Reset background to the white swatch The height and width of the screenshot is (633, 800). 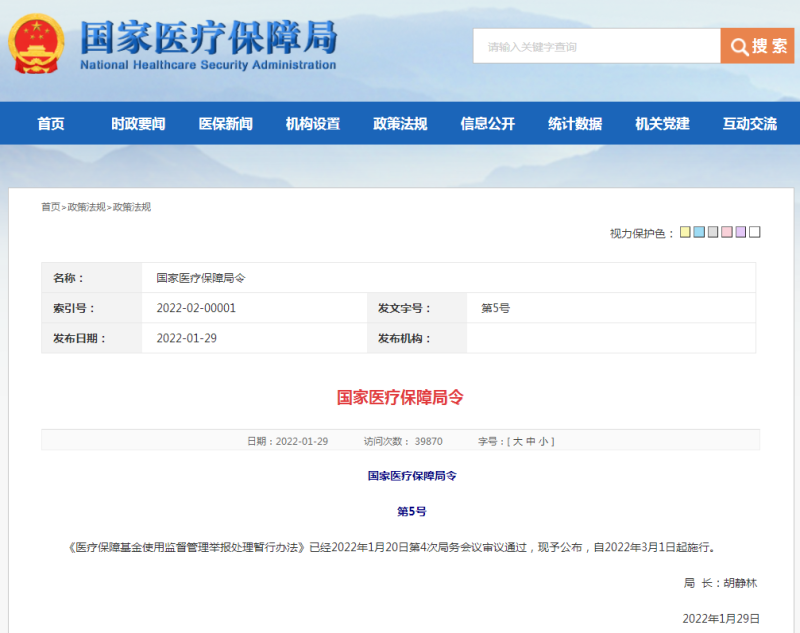(x=755, y=232)
